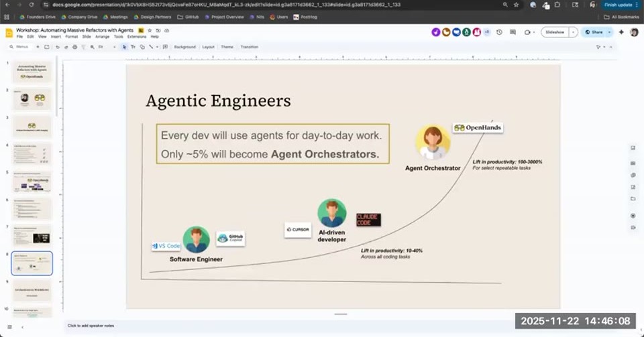Star this presentation
This screenshot has height=337, width=644.
150,30
